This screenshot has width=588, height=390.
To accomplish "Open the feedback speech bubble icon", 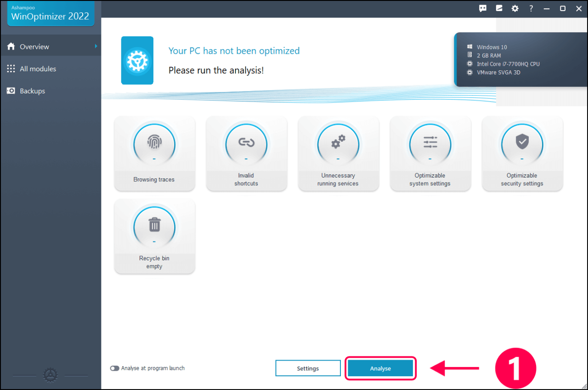I will point(483,8).
